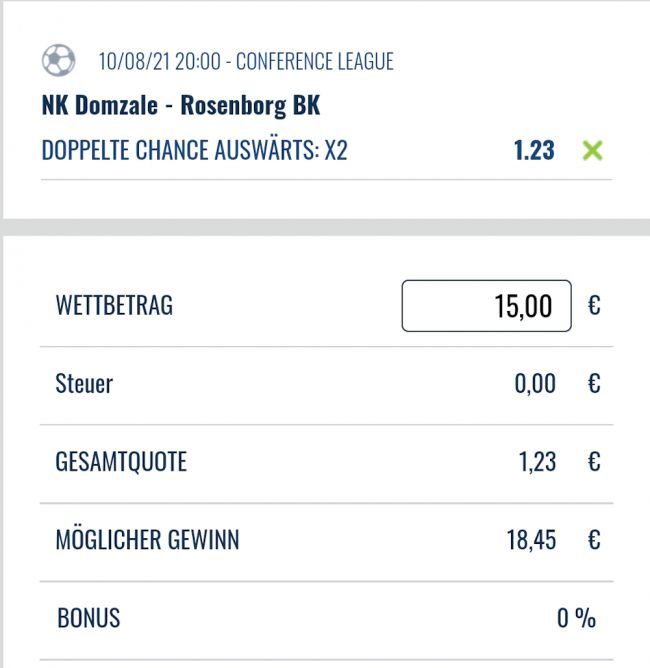The height and width of the screenshot is (668, 650).
Task: Click the Gesamtquote value 1,23
Action: tap(538, 462)
